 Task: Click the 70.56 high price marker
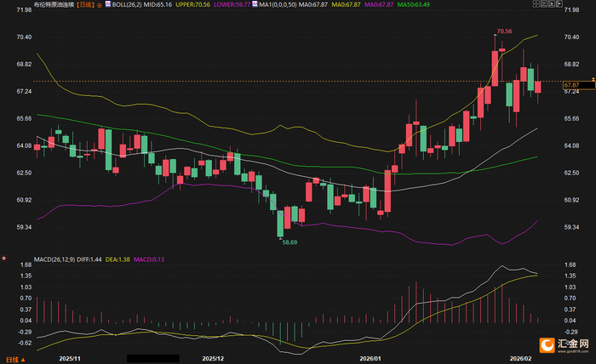coord(504,31)
